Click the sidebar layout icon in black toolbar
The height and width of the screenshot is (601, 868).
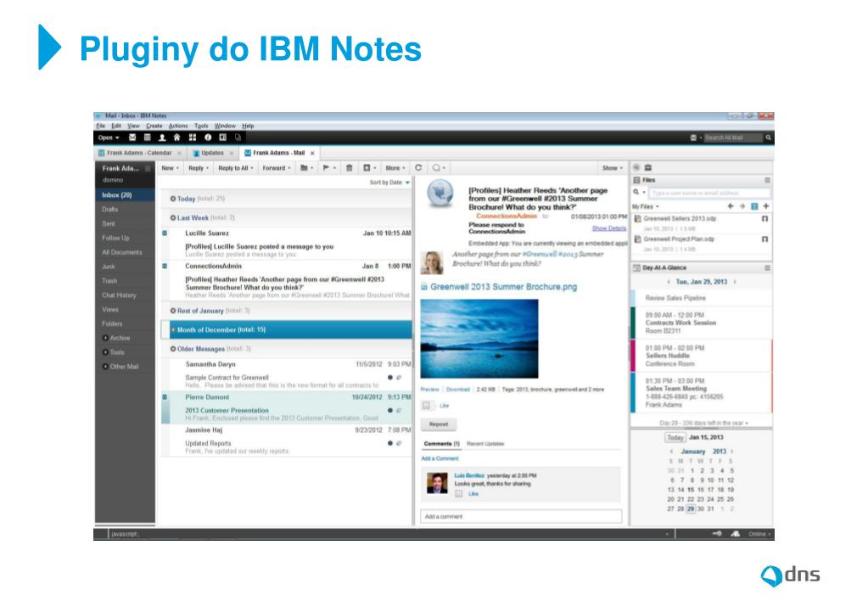click(x=222, y=138)
